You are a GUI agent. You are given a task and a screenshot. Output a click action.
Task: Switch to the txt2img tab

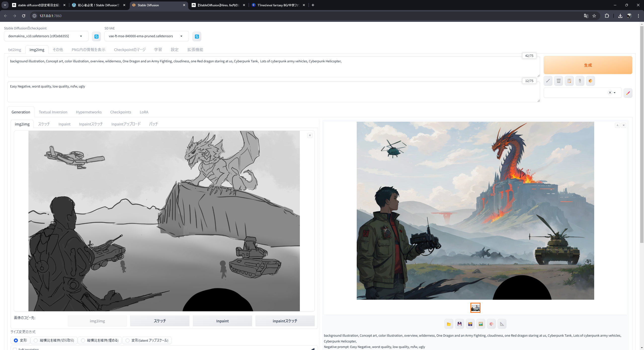pyautogui.click(x=15, y=50)
